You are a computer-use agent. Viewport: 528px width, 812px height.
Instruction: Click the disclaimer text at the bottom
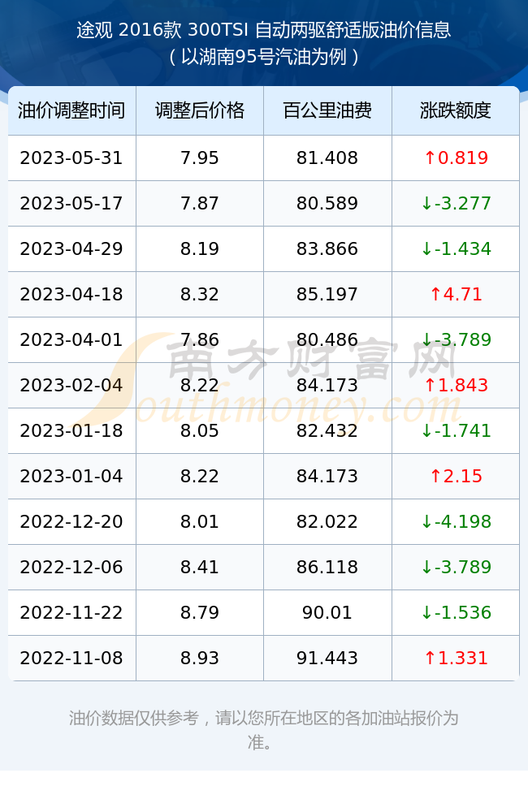coord(264,730)
